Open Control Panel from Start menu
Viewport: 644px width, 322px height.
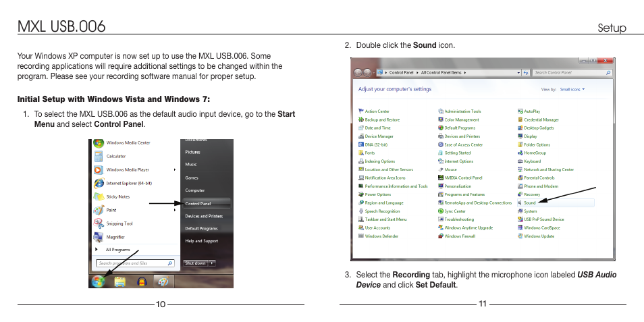(207, 203)
